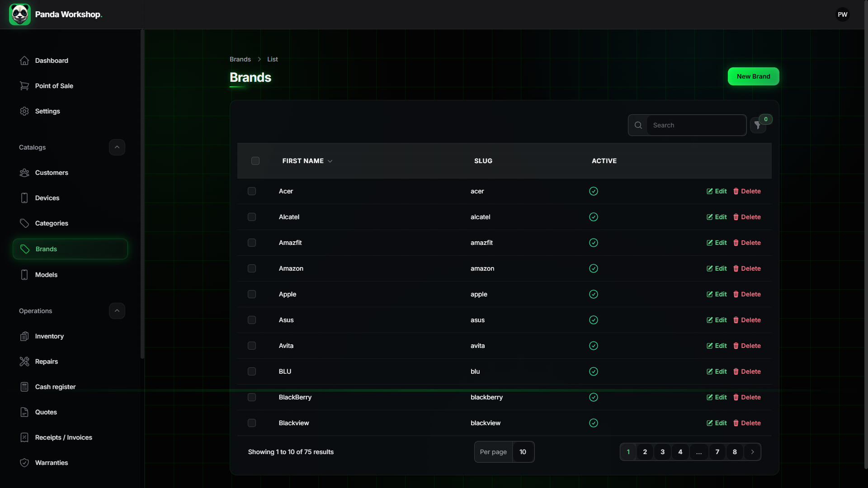
Task: Click the Receipts / Invoices icon
Action: [x=24, y=437]
